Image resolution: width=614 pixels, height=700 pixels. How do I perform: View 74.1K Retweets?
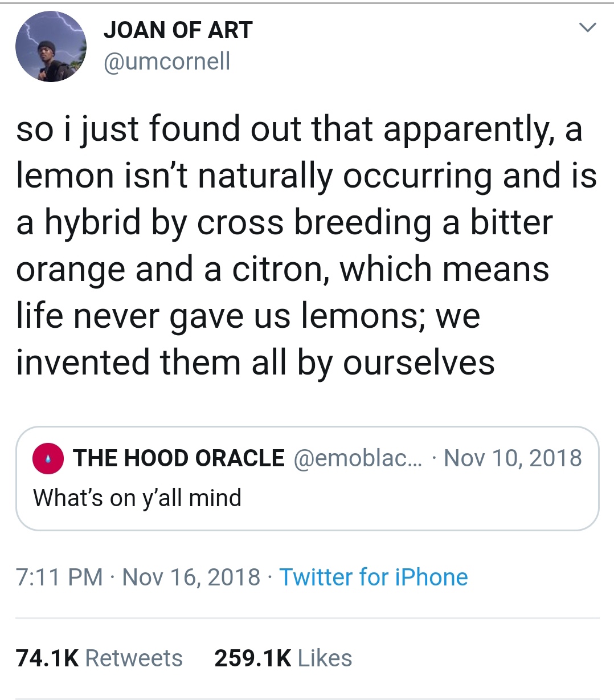click(100, 658)
